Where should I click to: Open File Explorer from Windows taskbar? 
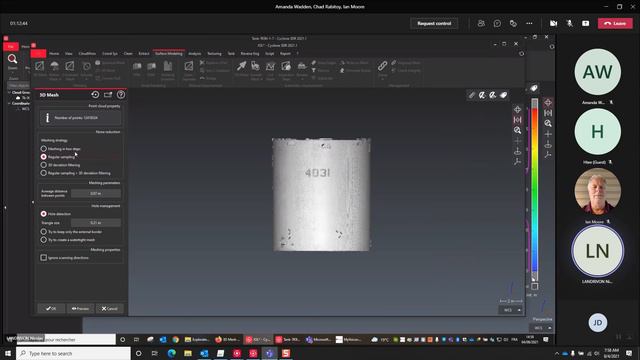188,353
